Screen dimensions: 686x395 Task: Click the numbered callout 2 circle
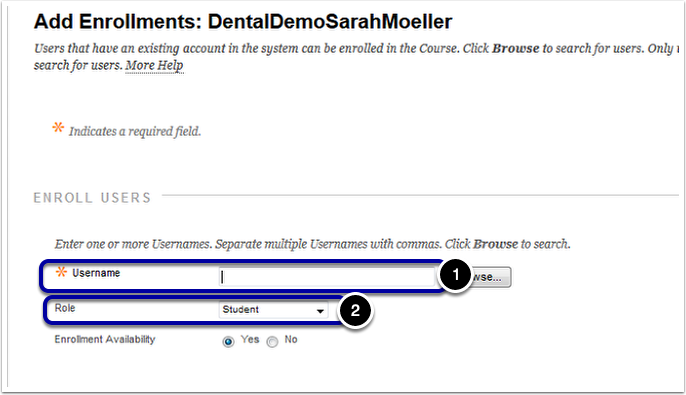click(x=355, y=310)
